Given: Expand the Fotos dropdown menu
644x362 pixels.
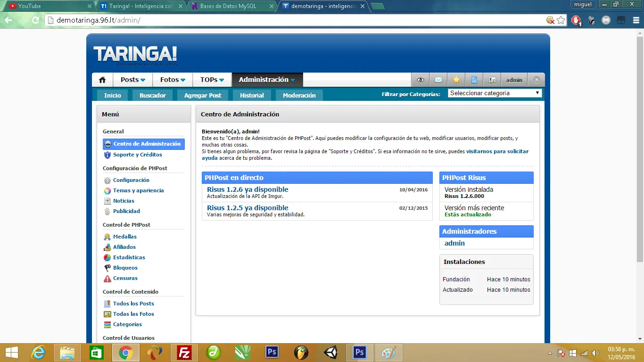Looking at the screenshot, I should click(x=173, y=80).
